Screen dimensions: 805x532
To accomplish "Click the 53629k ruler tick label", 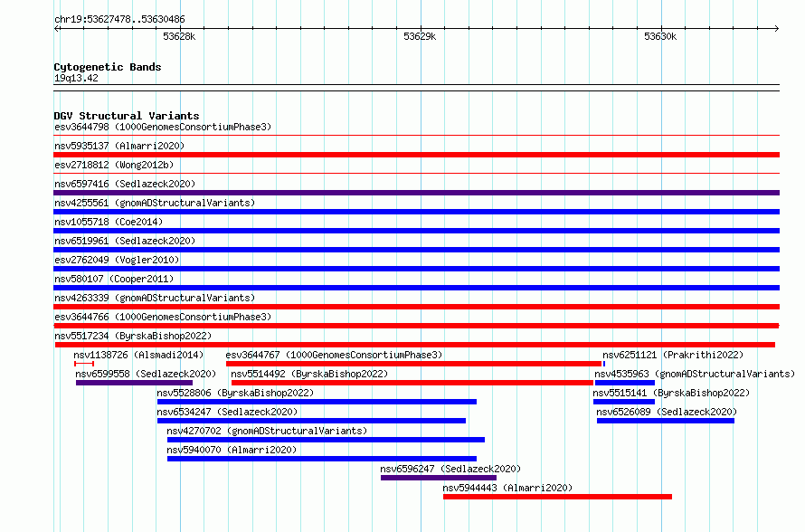I will point(420,36).
